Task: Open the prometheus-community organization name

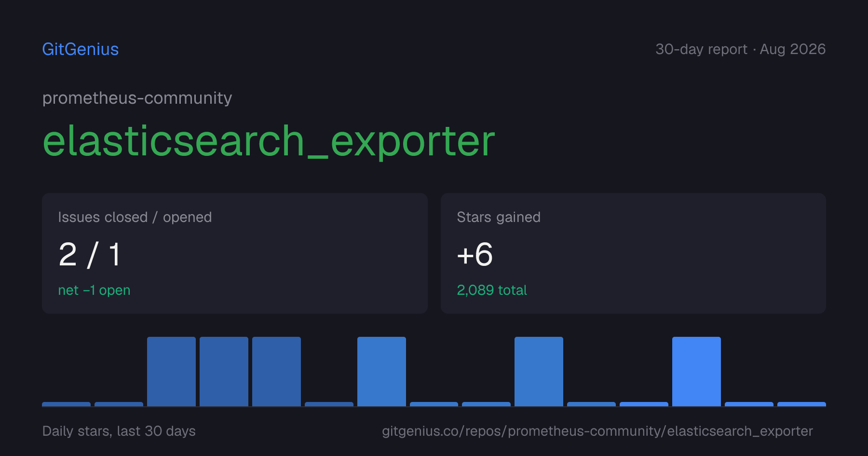Action: pos(137,98)
